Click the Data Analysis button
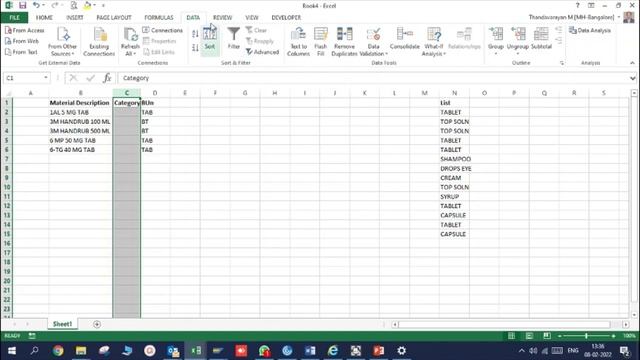 [x=590, y=30]
